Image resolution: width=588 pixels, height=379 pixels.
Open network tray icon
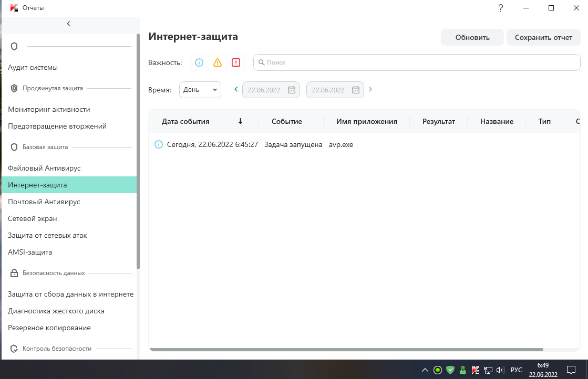click(x=488, y=370)
